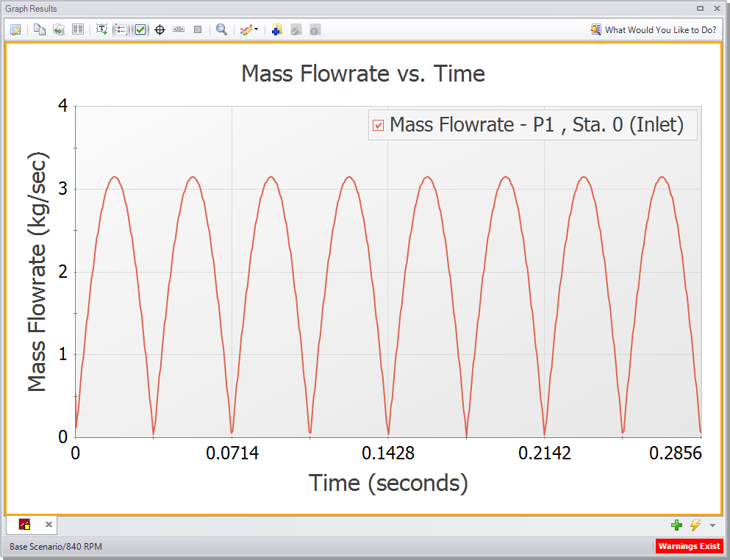Show the graph data table icon
Screen dimensions: 730x560
78,30
